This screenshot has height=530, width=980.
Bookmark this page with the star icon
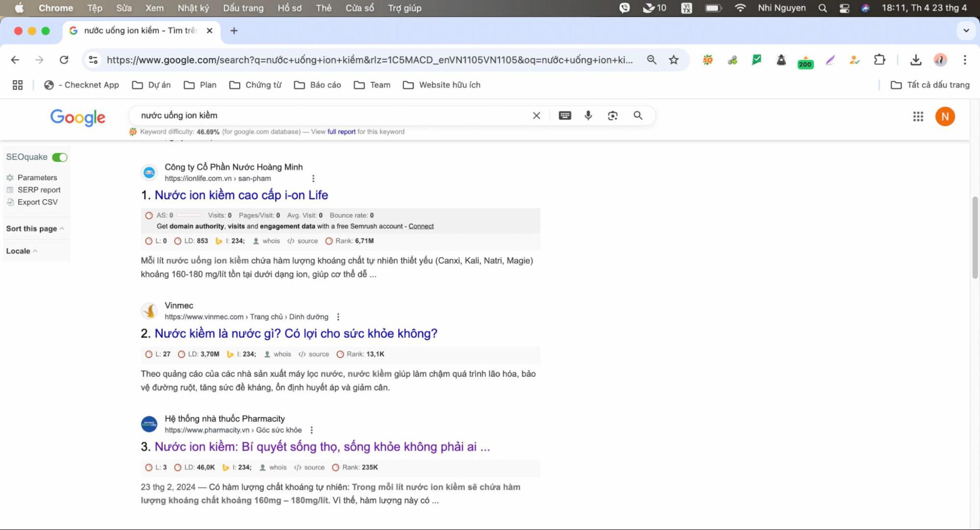point(674,60)
